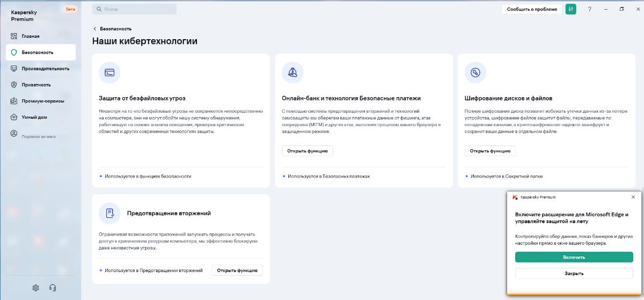Click Включить in the Edge extension popup
The height and width of the screenshot is (300, 644).
(574, 257)
